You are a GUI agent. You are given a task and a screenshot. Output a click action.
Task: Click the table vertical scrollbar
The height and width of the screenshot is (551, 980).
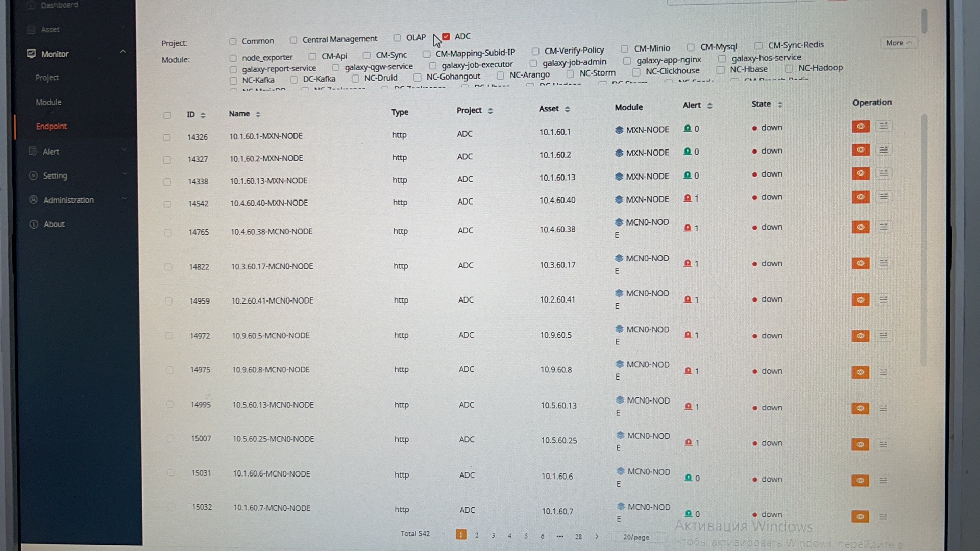coord(923,240)
